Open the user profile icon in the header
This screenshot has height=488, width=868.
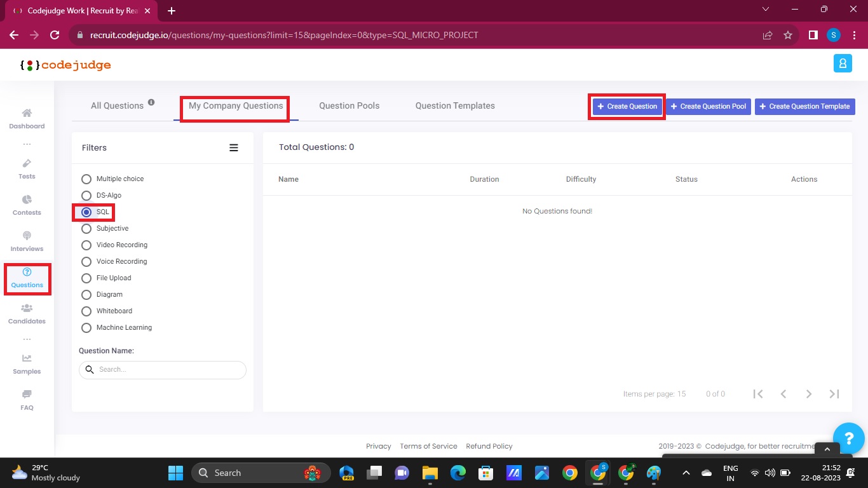point(843,64)
